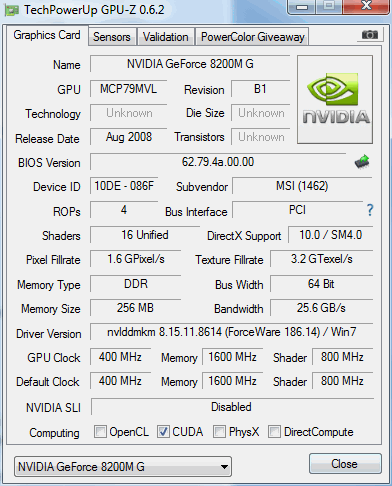Save the BIOS using the chip icon

tap(362, 162)
